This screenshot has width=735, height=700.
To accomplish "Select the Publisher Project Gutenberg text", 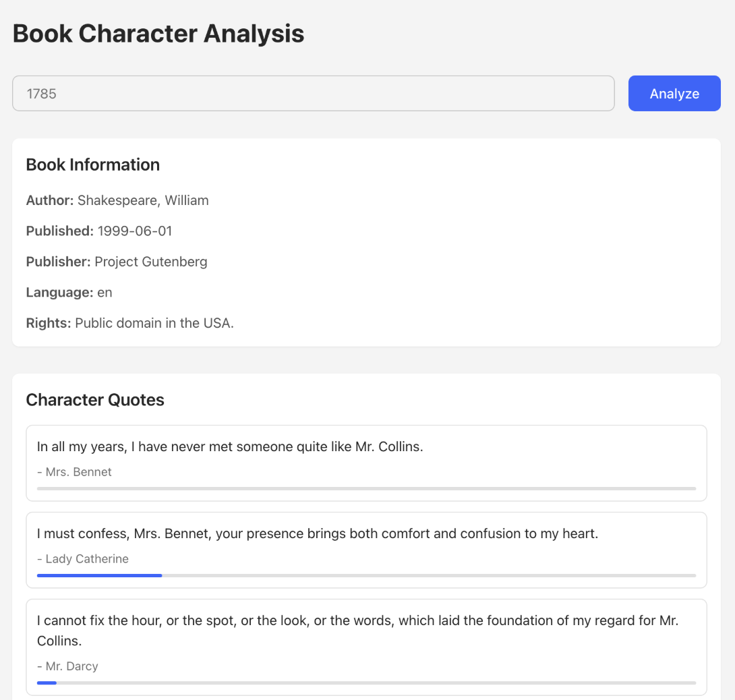I will 150,262.
